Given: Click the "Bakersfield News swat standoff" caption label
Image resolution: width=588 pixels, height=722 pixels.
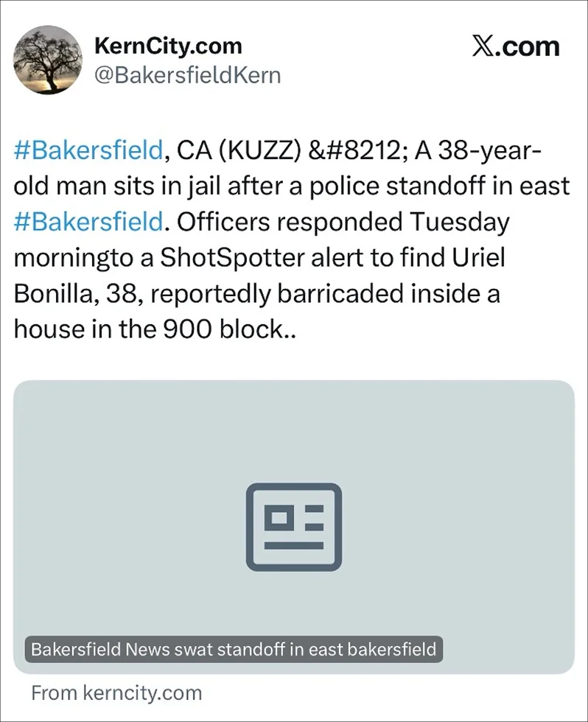Looking at the screenshot, I should click(x=234, y=650).
